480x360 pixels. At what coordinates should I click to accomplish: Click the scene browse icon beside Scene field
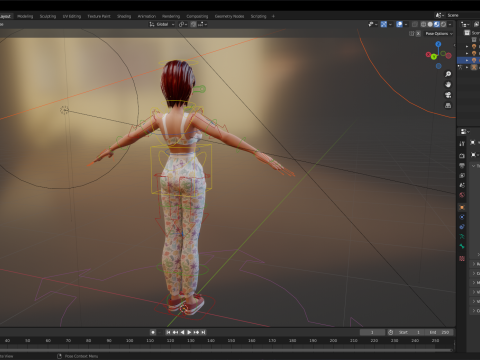(440, 15)
